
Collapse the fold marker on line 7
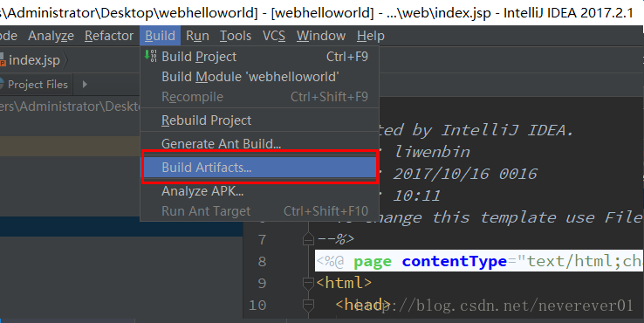point(308,239)
